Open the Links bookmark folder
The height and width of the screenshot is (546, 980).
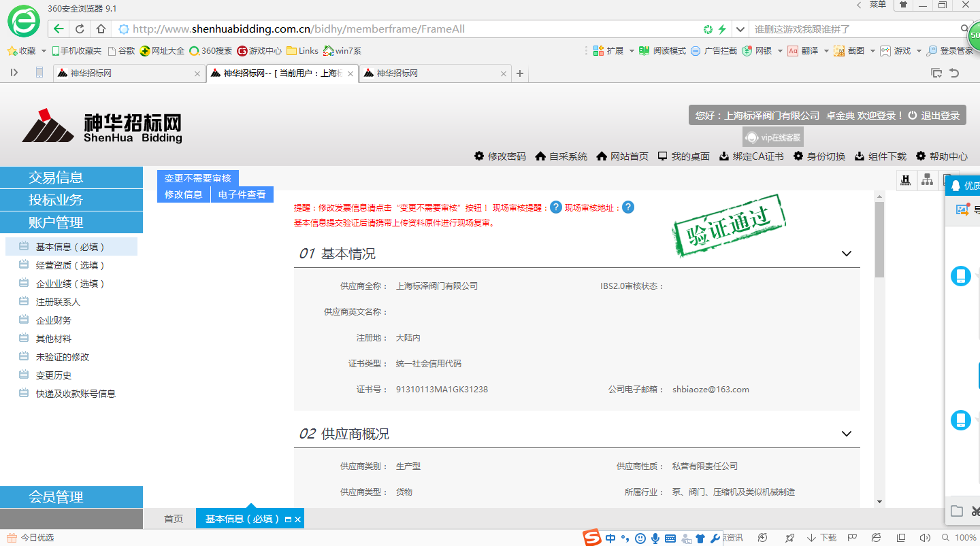[302, 51]
